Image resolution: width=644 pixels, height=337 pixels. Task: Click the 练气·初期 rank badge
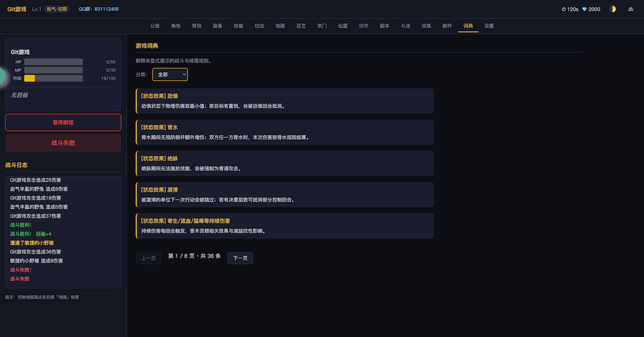pyautogui.click(x=58, y=9)
